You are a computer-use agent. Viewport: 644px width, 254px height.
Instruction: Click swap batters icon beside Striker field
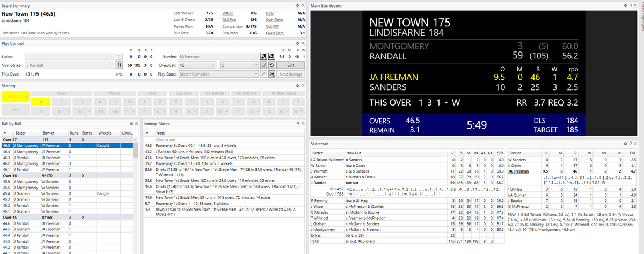pyautogui.click(x=119, y=56)
